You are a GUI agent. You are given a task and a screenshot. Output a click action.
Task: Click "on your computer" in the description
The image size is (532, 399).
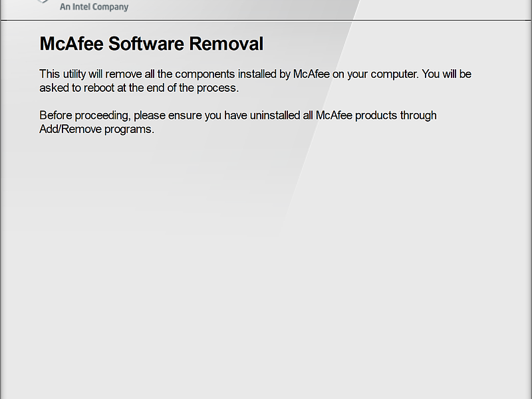point(375,74)
